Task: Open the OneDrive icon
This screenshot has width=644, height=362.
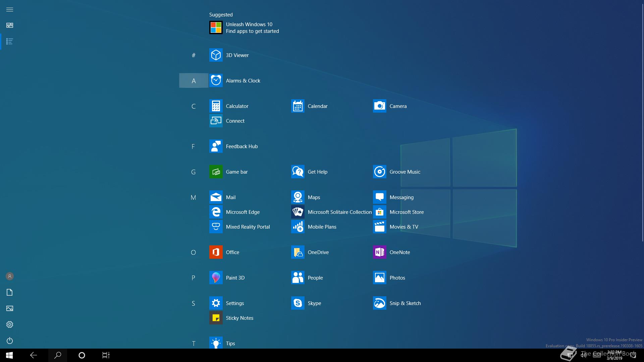Action: pyautogui.click(x=298, y=252)
